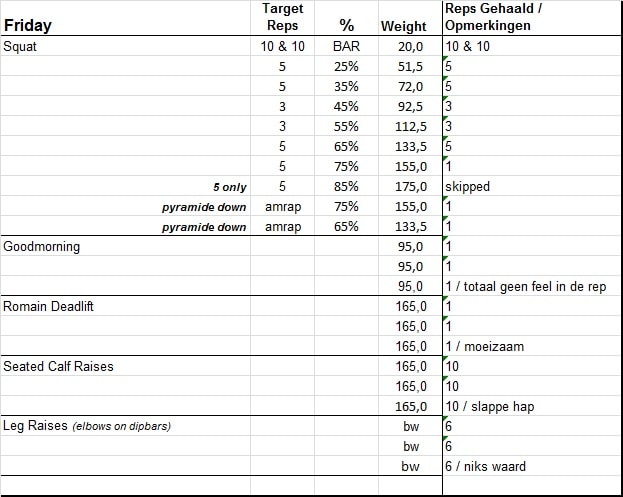Image resolution: width=623 pixels, height=497 pixels.
Task: Select the '1 / moeizaam' remark cell
Action: point(485,346)
